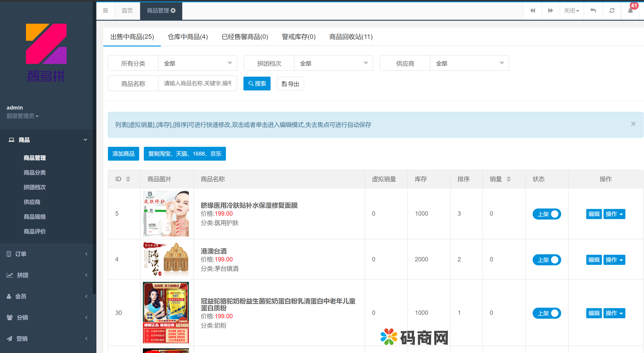Viewport: 644px width, 353px height.
Task: Open the 所有分类 dropdown
Action: [x=197, y=63]
